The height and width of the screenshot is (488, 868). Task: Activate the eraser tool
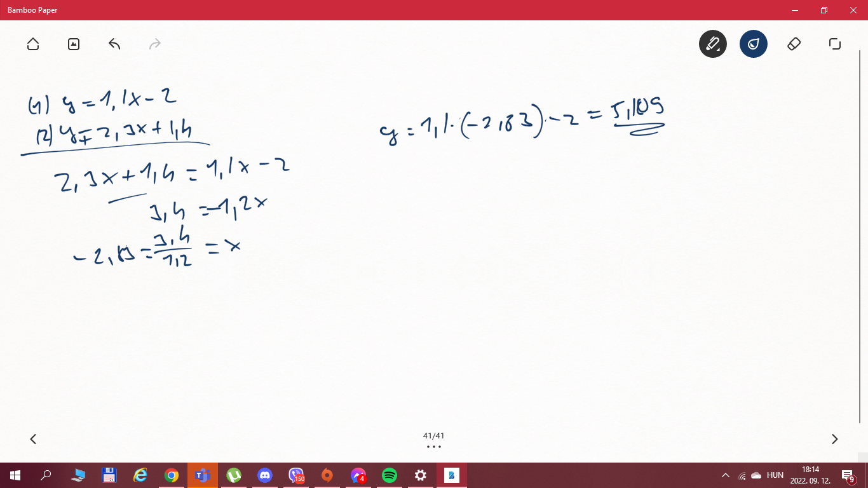(x=794, y=44)
